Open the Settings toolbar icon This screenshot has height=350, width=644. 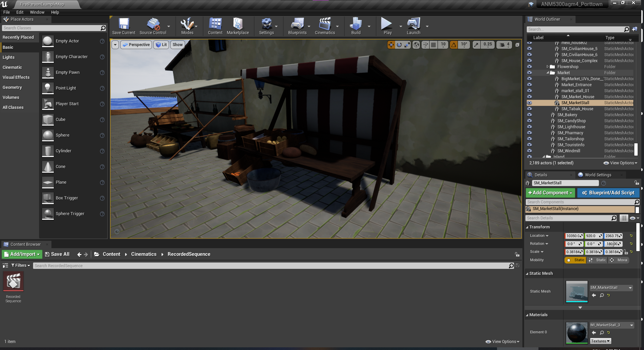pyautogui.click(x=266, y=26)
